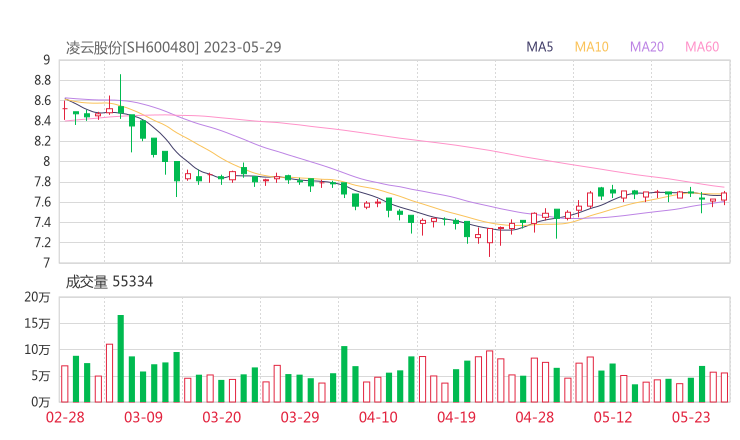The height and width of the screenshot is (440, 740).
Task: Click the 成交量 55334 volume label
Action: click(x=109, y=282)
